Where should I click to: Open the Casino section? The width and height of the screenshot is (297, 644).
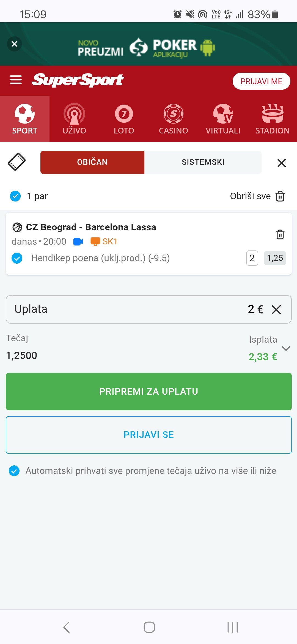[173, 119]
